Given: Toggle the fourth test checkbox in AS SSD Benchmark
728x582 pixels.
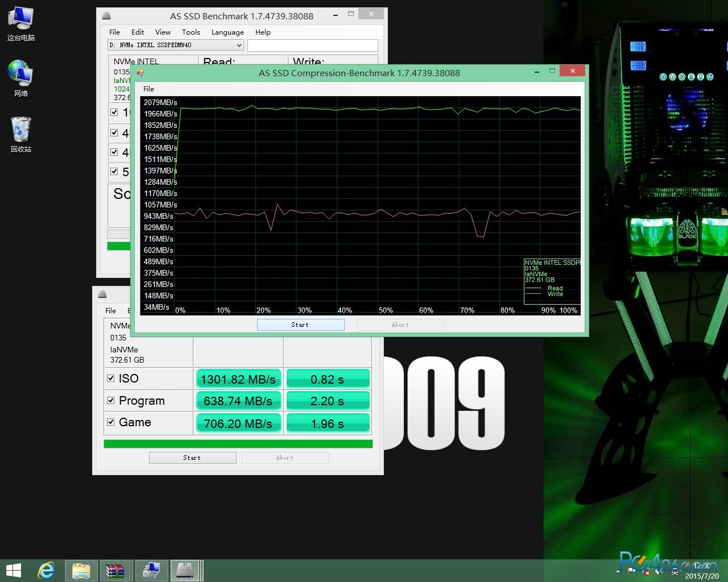Looking at the screenshot, I should [x=114, y=172].
